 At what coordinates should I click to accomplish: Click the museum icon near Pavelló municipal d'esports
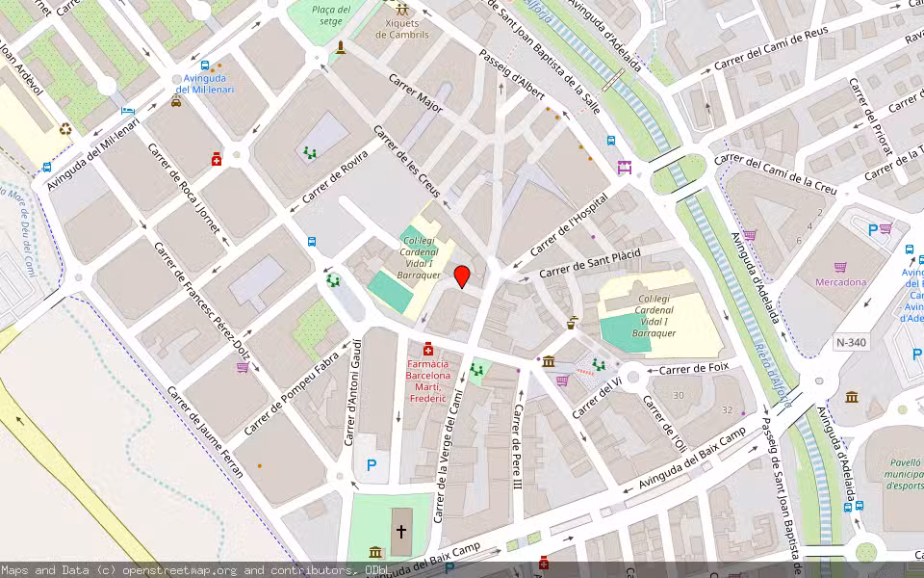pyautogui.click(x=852, y=397)
